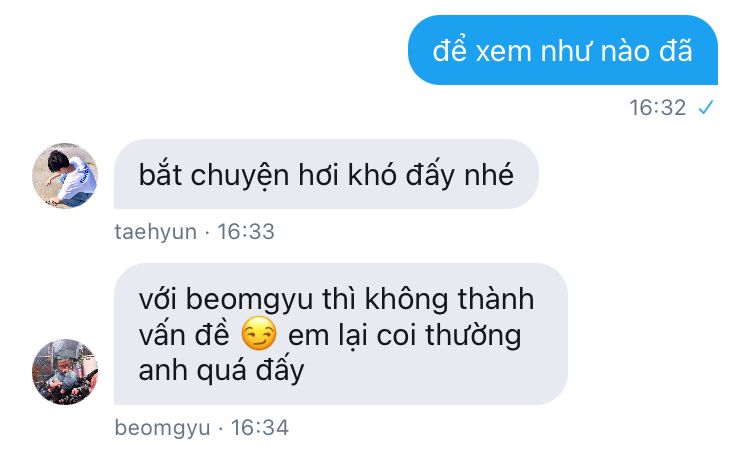Click the word "thường" in beomgyu's message
The width and height of the screenshot is (750, 463).
click(473, 335)
